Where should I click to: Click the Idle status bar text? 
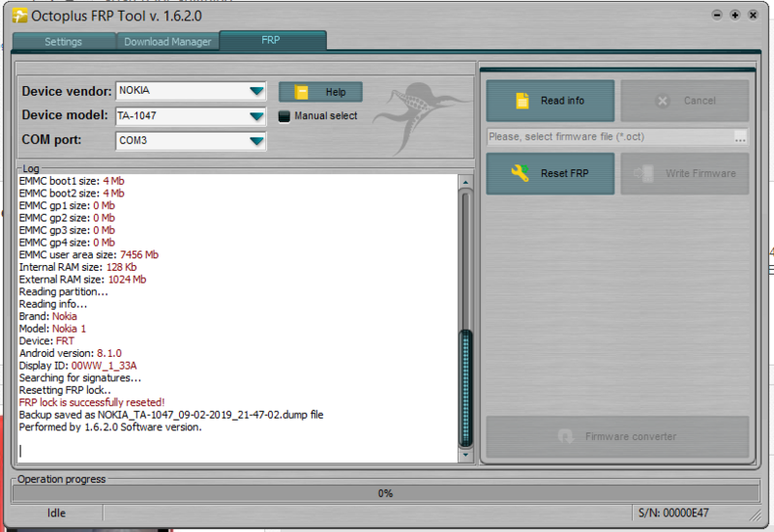(56, 514)
